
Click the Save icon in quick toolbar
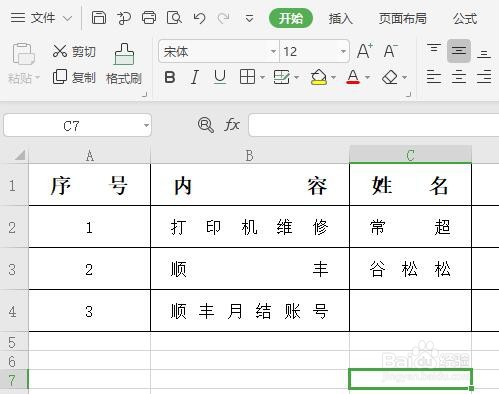point(99,18)
